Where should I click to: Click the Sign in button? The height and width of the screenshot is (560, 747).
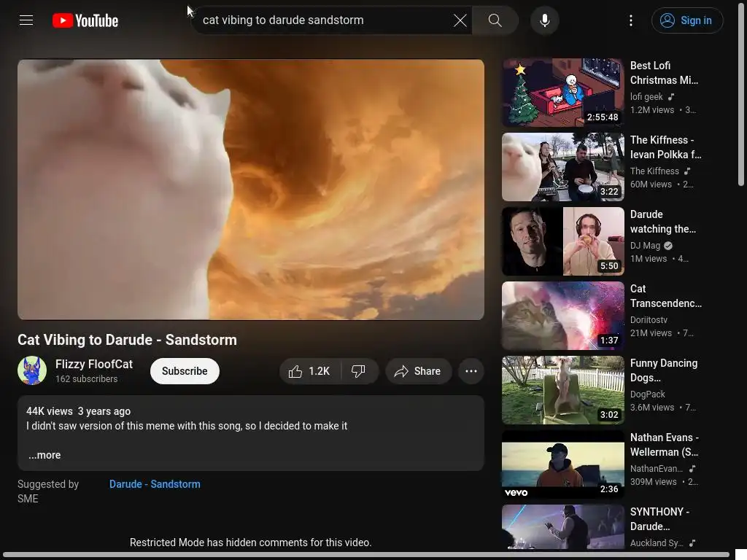tap(687, 20)
